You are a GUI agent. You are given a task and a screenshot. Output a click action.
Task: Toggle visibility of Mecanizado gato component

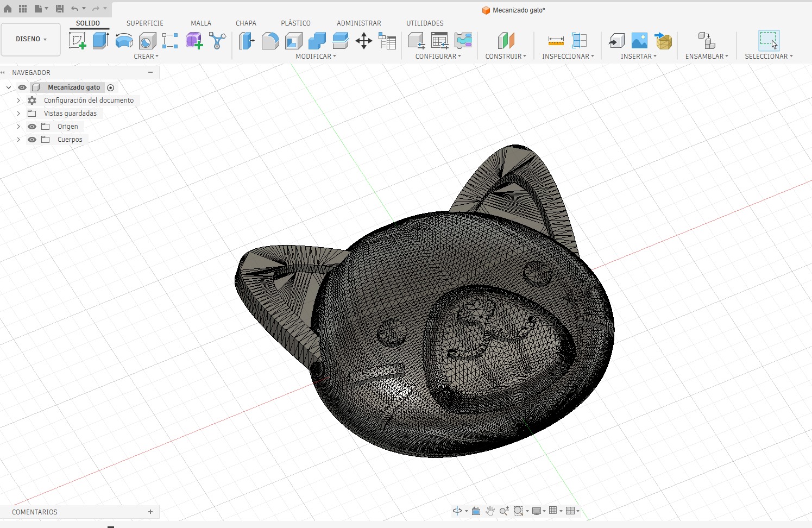[x=22, y=87]
